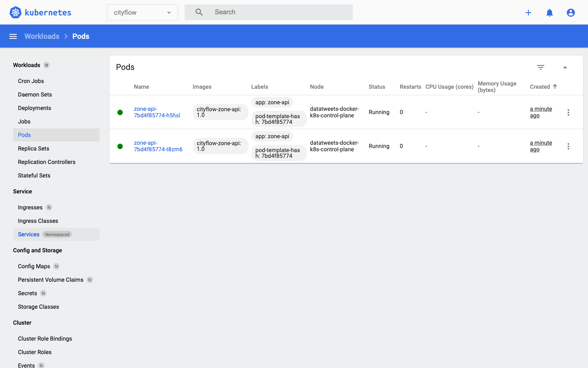The width and height of the screenshot is (588, 368).
Task: Collapse the Pods card with arrow
Action: (565, 67)
